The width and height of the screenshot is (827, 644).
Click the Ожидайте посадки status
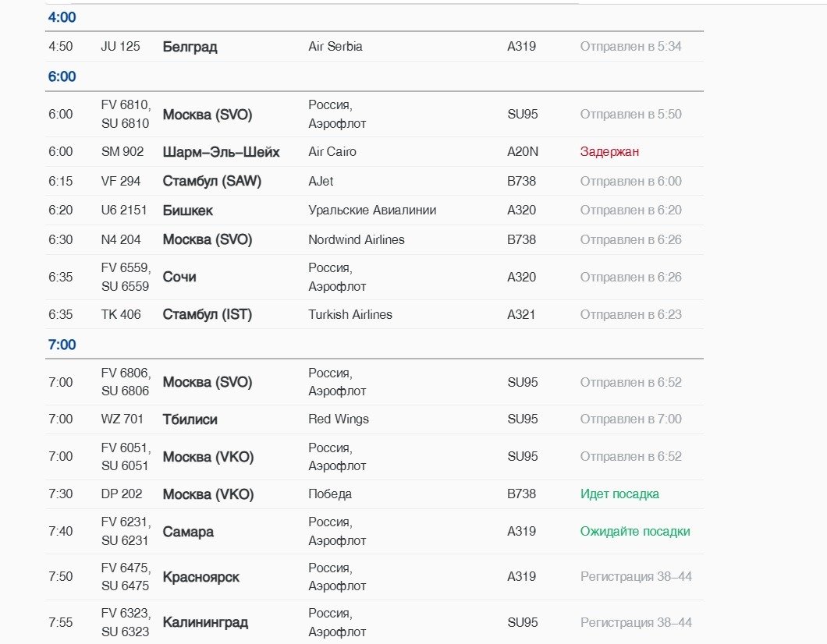point(634,532)
